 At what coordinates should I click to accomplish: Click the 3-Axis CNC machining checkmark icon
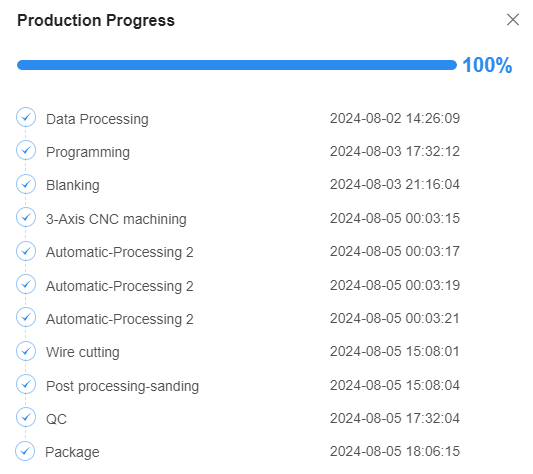point(26,217)
